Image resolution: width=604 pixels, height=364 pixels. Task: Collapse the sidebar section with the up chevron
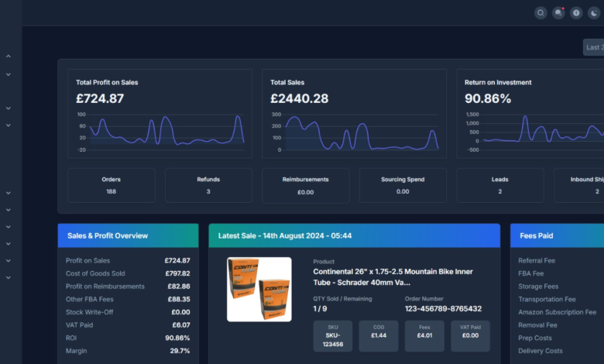(8, 57)
